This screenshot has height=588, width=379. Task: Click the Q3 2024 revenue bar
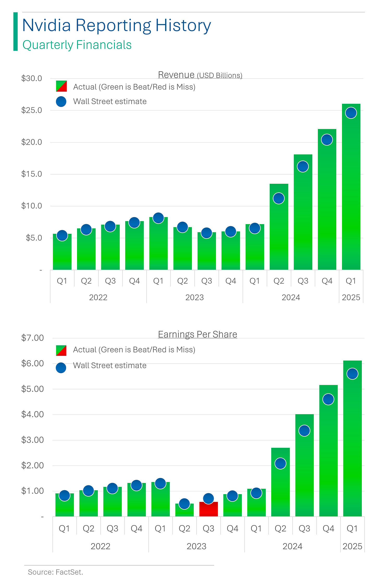[303, 212]
